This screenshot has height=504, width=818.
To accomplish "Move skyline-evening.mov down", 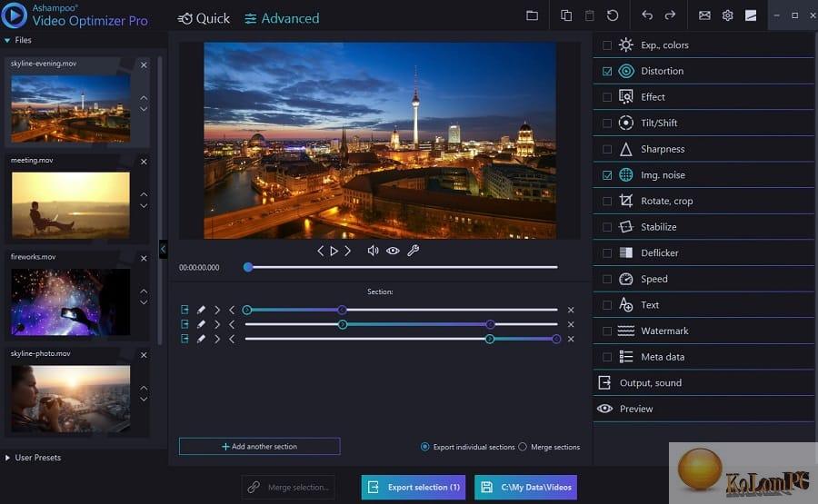I will (144, 109).
